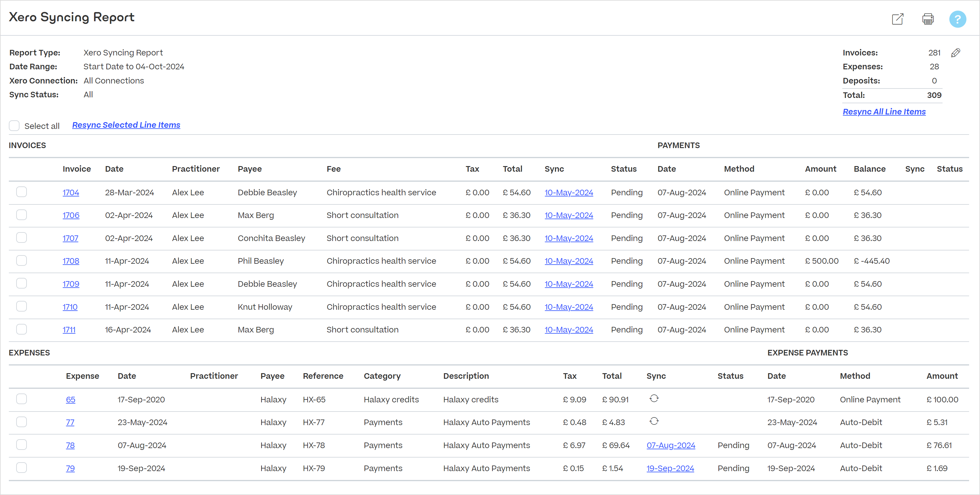Screen dimensions: 980x495
Task: Check the box for invoice 1706
Action: [21, 214]
